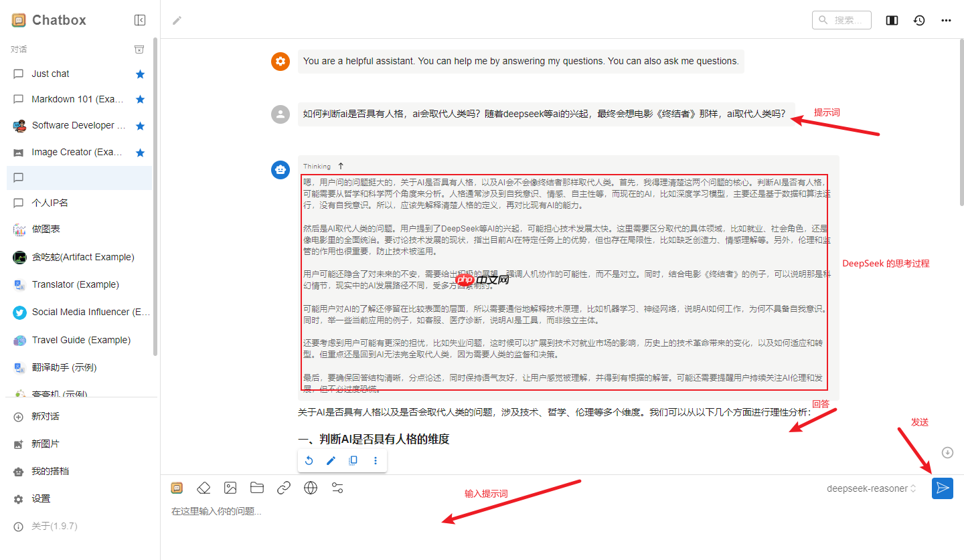Insert a link via the link icon
Screen dimensions: 964x560
click(x=283, y=488)
